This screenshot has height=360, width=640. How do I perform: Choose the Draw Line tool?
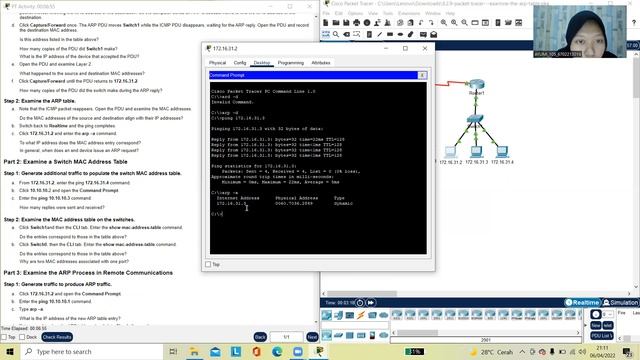pos(380,35)
